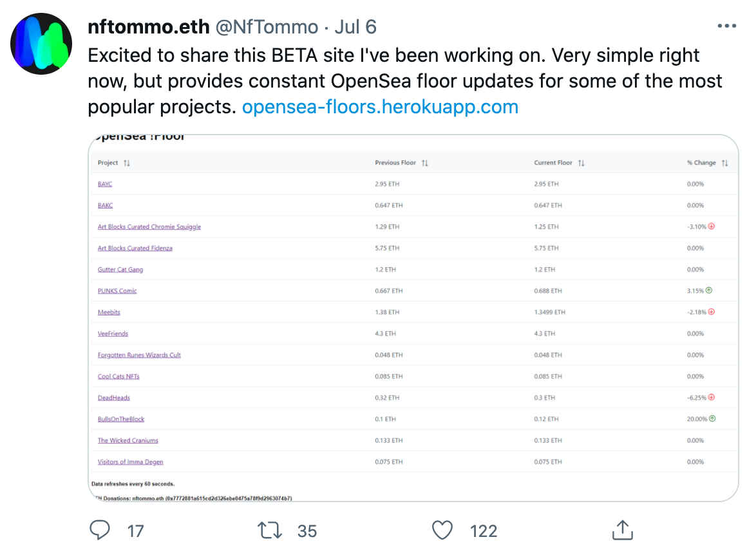Sort by the Previous Floor column arrows
This screenshot has width=756, height=555.
425,163
